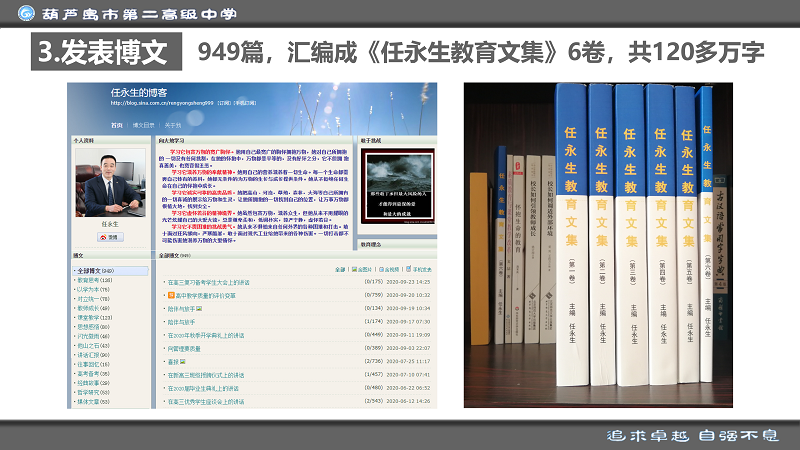Select 经典故事 category
800x450 pixels.
(93, 383)
